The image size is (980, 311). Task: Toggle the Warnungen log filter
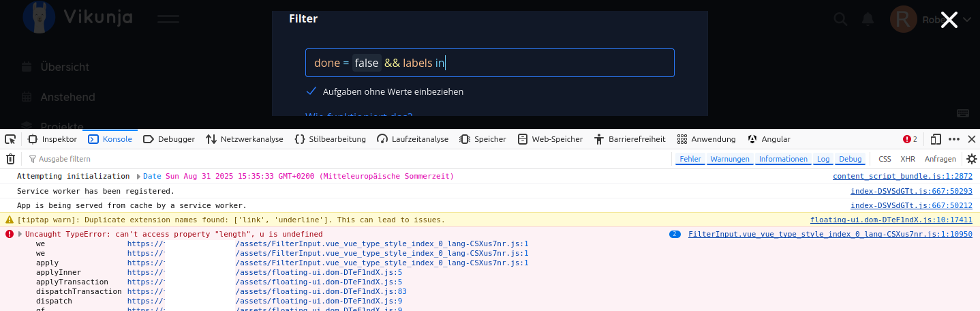pyautogui.click(x=729, y=159)
